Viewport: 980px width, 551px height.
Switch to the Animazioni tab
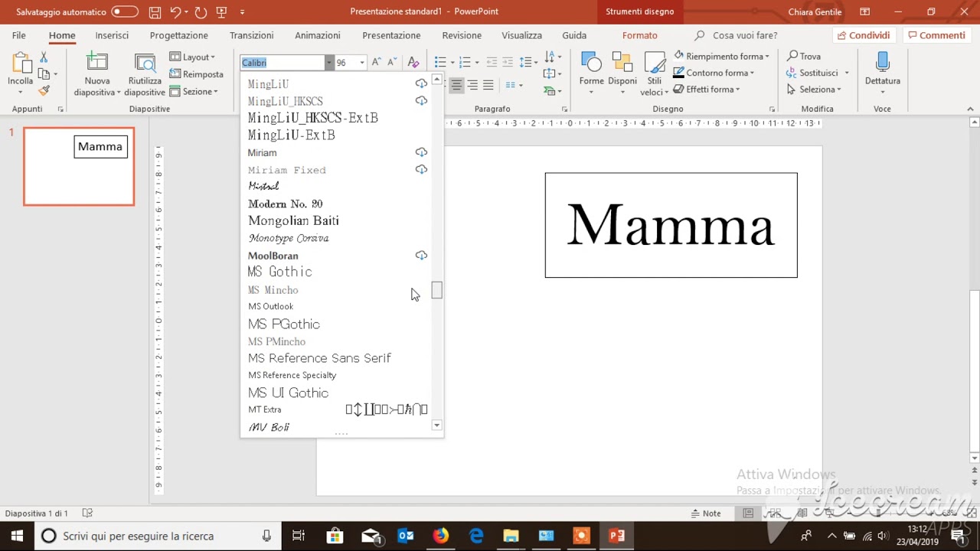(x=317, y=35)
